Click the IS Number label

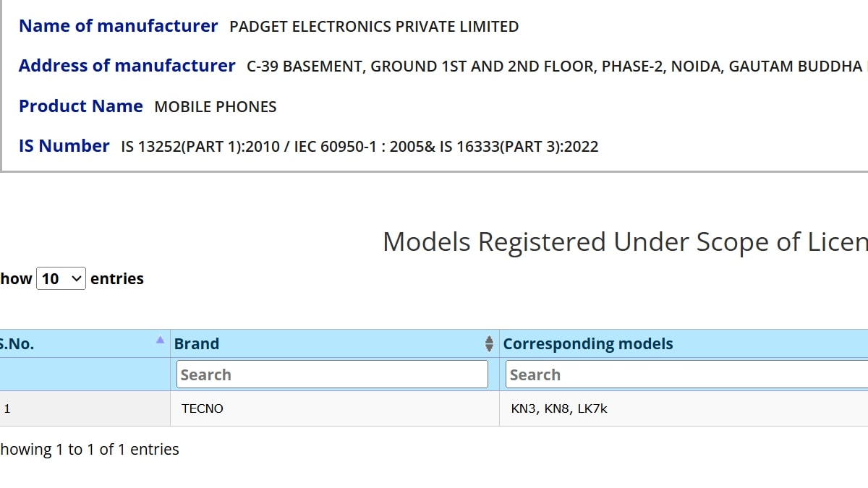64,146
